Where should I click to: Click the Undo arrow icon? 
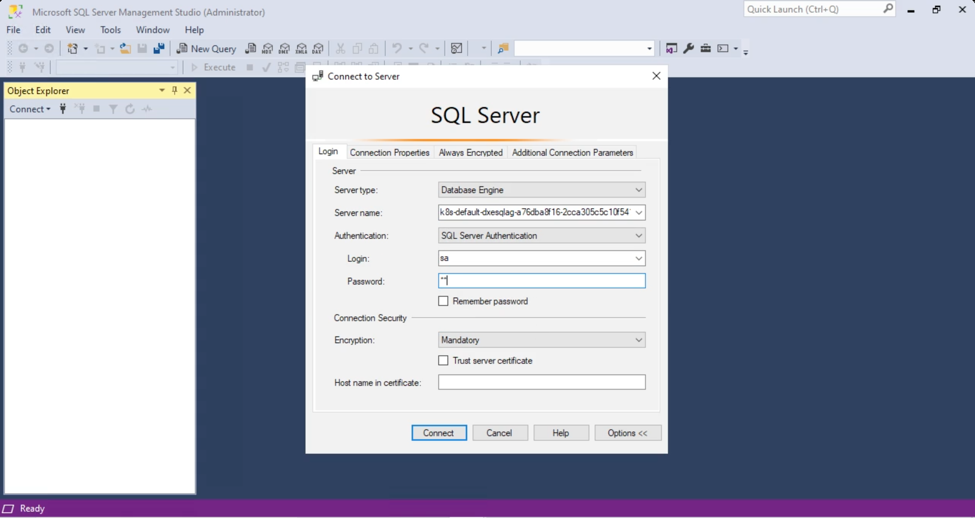coord(397,49)
